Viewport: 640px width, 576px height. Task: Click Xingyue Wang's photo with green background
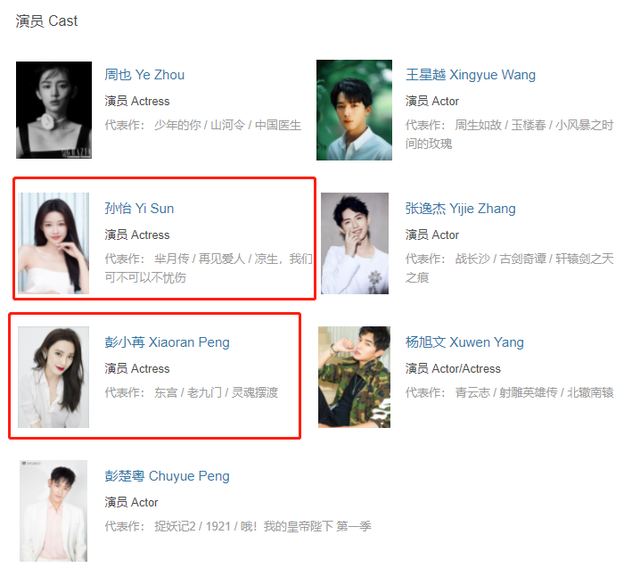354,110
